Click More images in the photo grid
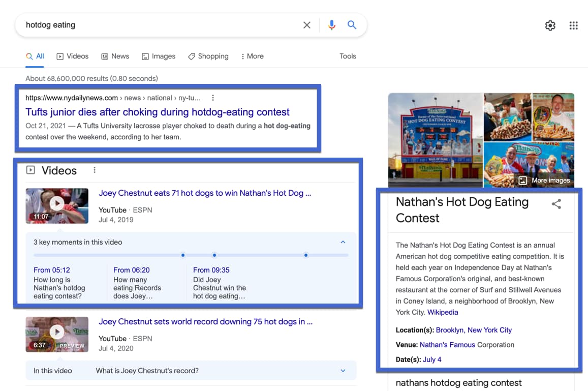Screen dimensions: 588x391 click(x=545, y=180)
